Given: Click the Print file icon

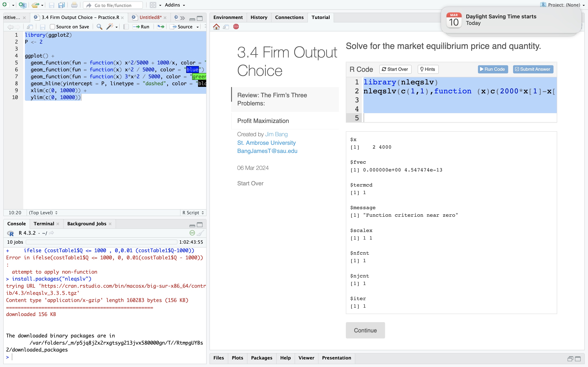Looking at the screenshot, I should point(74,5).
